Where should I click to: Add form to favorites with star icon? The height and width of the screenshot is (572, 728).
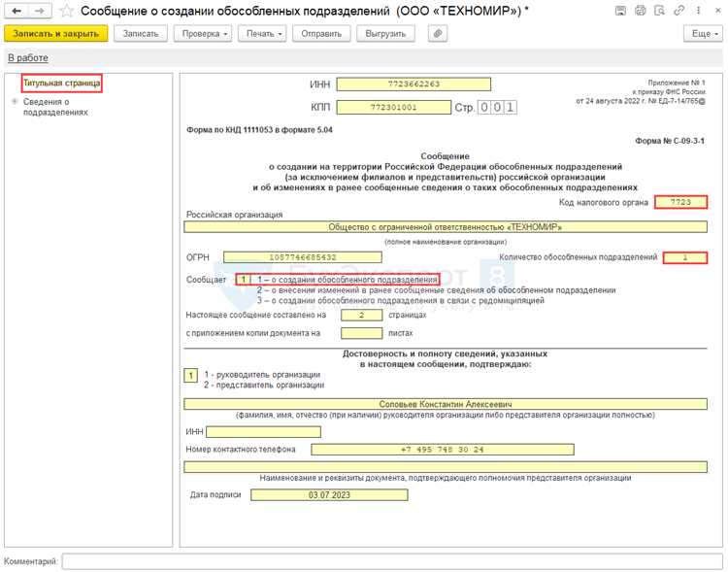(x=66, y=11)
